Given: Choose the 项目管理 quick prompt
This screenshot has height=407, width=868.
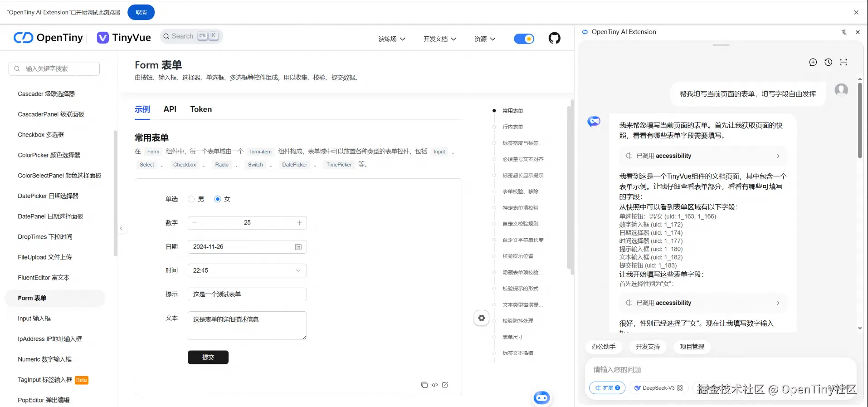Looking at the screenshot, I should tap(692, 347).
